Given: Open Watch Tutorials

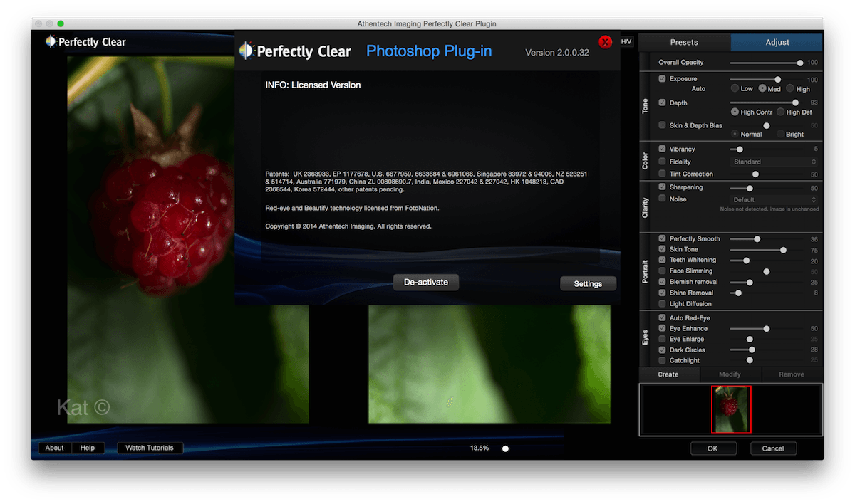Looking at the screenshot, I should 150,448.
